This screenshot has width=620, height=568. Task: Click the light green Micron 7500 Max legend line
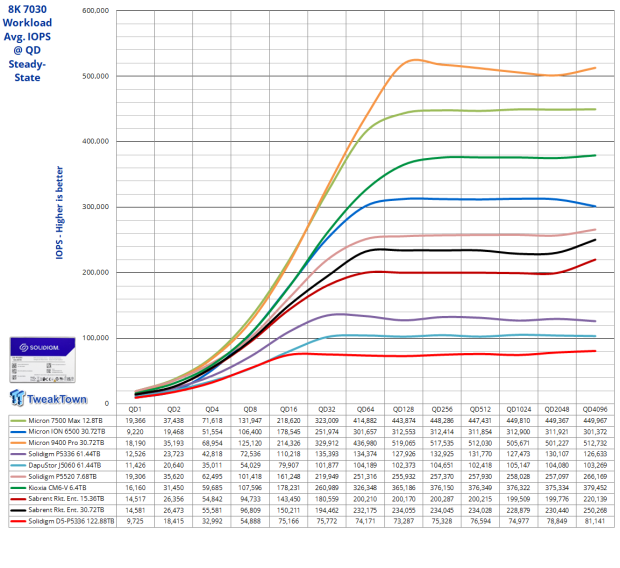[18, 420]
